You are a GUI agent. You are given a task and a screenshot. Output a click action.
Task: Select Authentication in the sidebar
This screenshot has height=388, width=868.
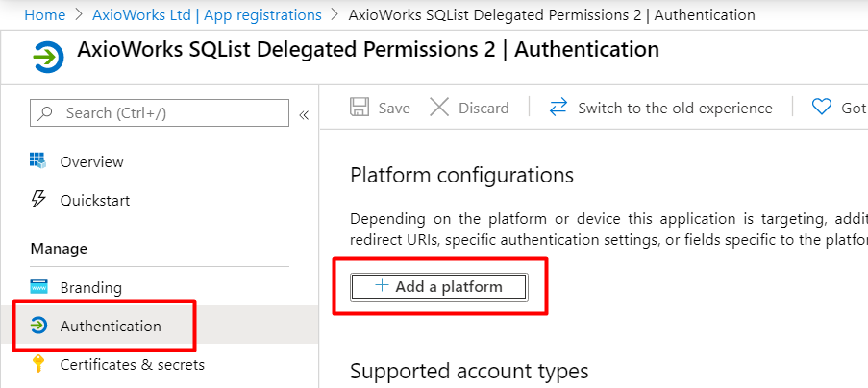point(111,327)
